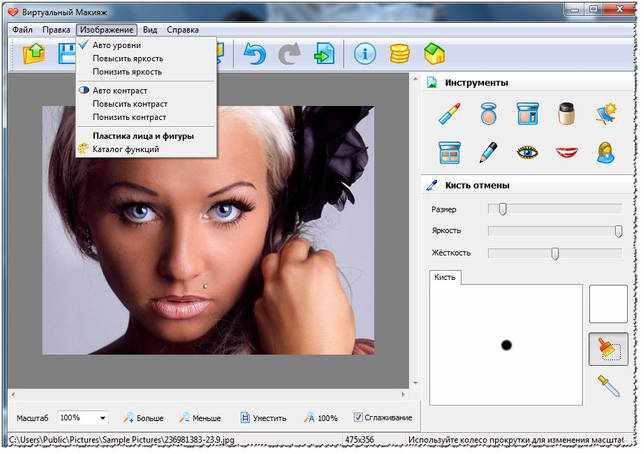Undo the last action with blue arrow
The width and height of the screenshot is (644, 454).
point(255,54)
